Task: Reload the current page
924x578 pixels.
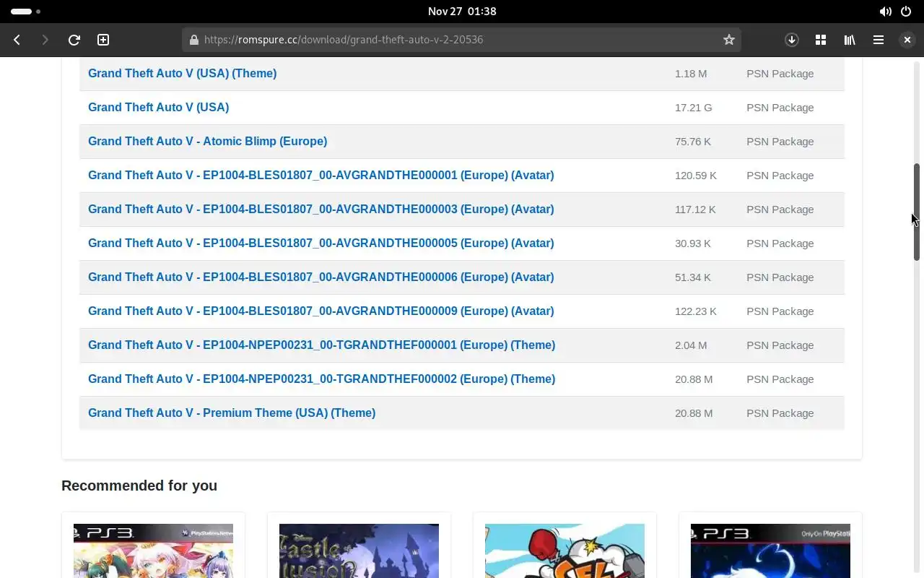Action: (x=74, y=40)
